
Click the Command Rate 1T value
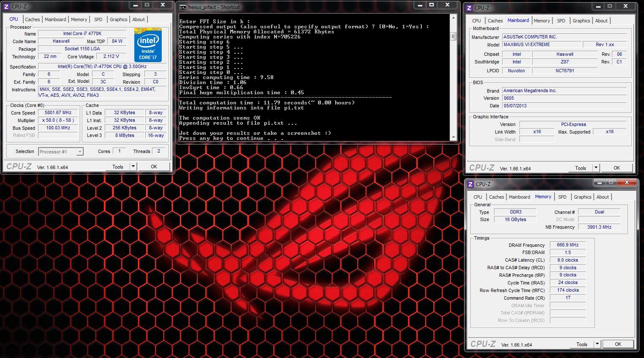(x=568, y=298)
